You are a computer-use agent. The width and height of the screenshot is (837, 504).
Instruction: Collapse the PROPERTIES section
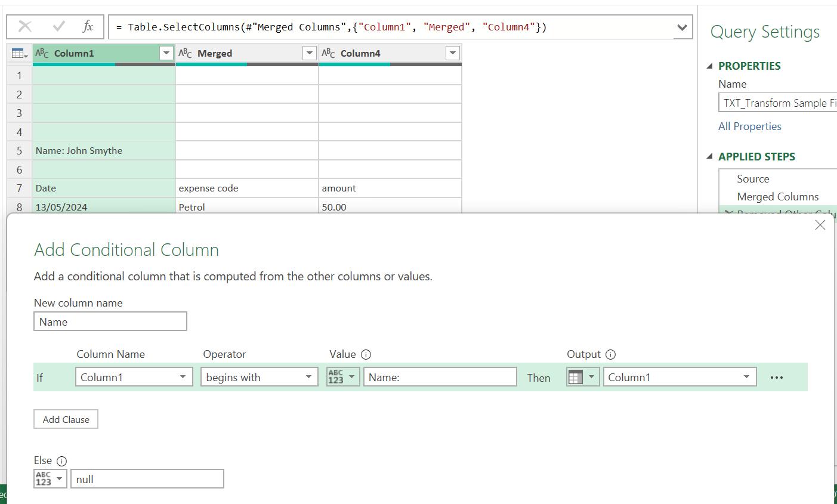coord(709,66)
